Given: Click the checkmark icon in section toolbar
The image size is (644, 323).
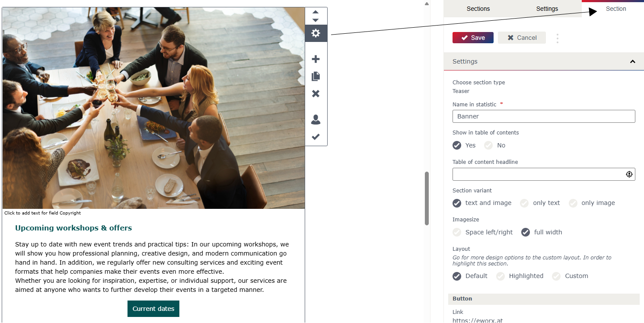Looking at the screenshot, I should click(316, 137).
